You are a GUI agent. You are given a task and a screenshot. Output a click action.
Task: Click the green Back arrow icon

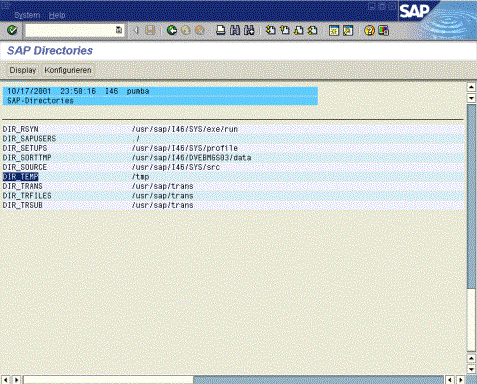tap(172, 30)
